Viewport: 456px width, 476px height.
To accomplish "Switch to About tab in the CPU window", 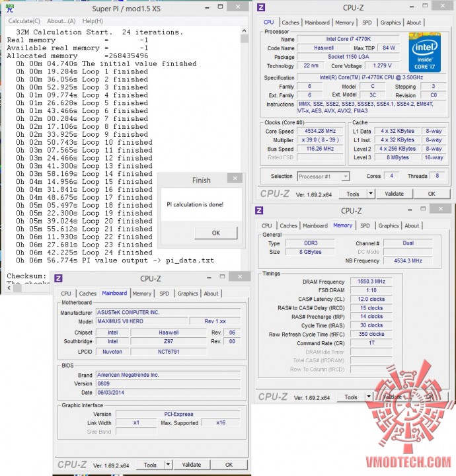I will [414, 22].
